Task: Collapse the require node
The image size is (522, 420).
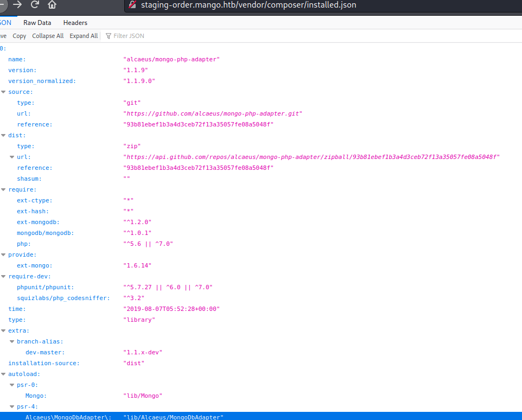Action: pos(4,189)
